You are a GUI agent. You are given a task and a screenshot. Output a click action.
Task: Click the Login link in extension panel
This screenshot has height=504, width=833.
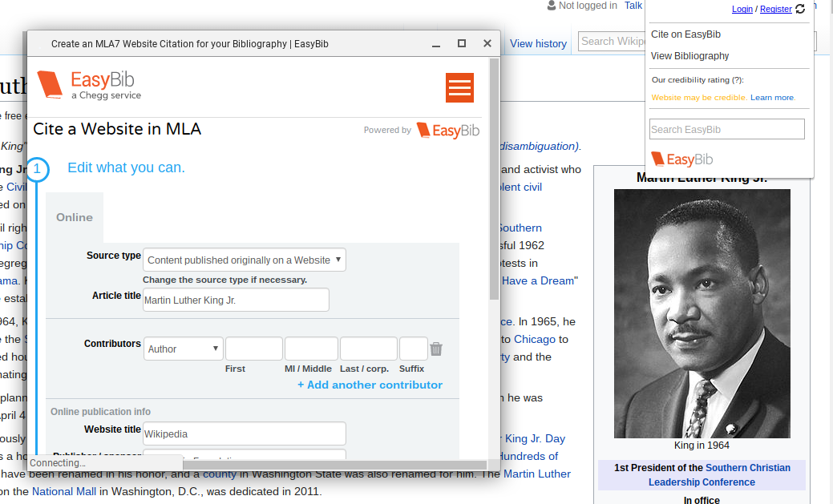[742, 9]
